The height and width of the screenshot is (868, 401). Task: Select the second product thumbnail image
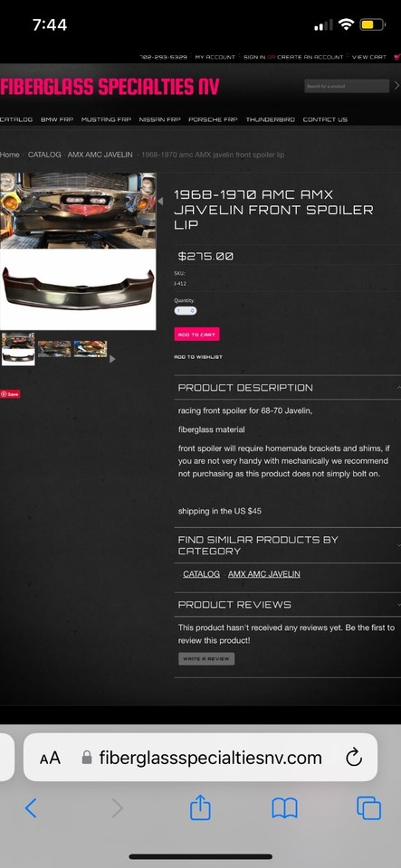click(x=54, y=349)
